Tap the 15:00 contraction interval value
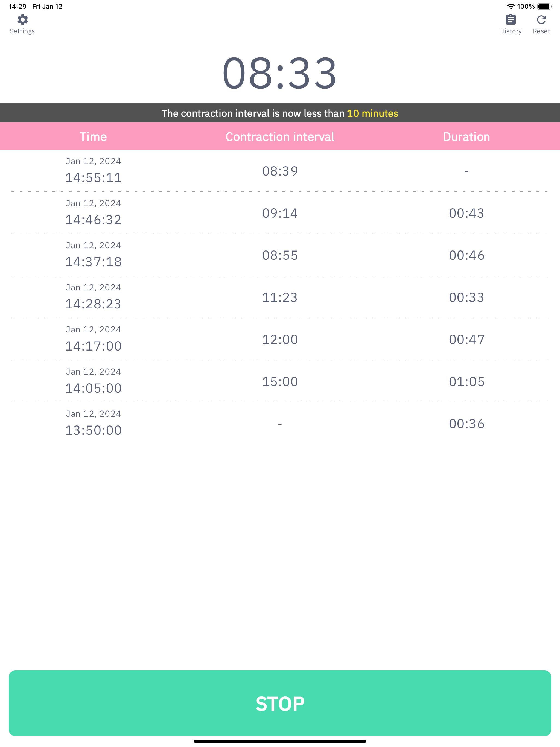This screenshot has width=560, height=747. [x=280, y=382]
